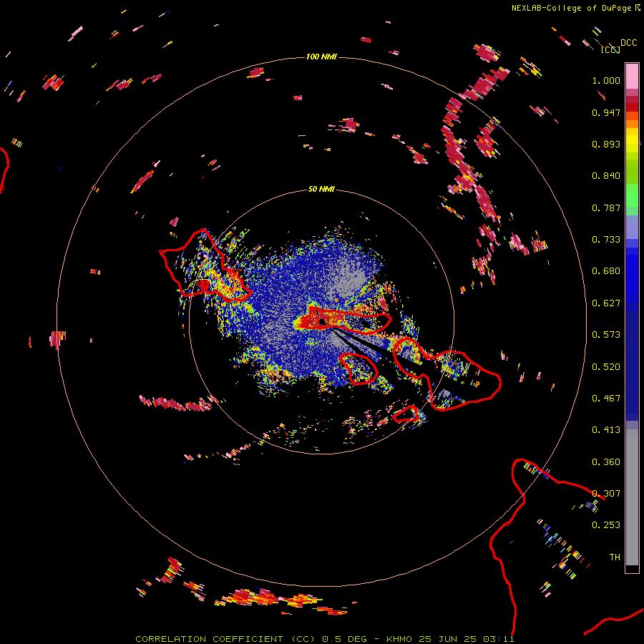
Task: Click the 0.733 scale value
Action: pos(606,240)
